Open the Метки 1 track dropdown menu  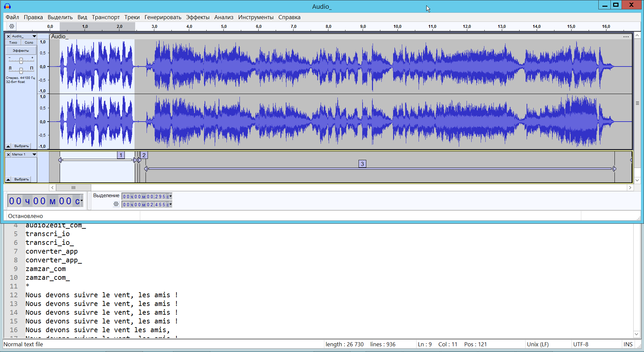34,155
